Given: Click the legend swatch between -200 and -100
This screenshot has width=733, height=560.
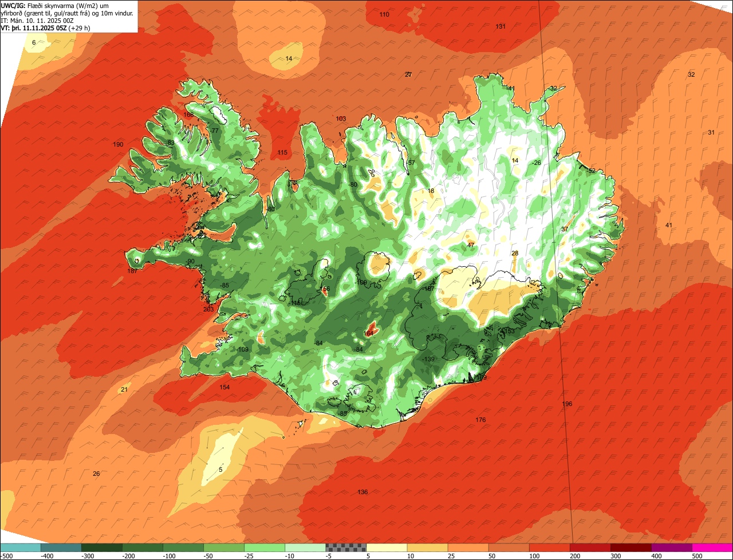Looking at the screenshot, I should click(x=143, y=547).
